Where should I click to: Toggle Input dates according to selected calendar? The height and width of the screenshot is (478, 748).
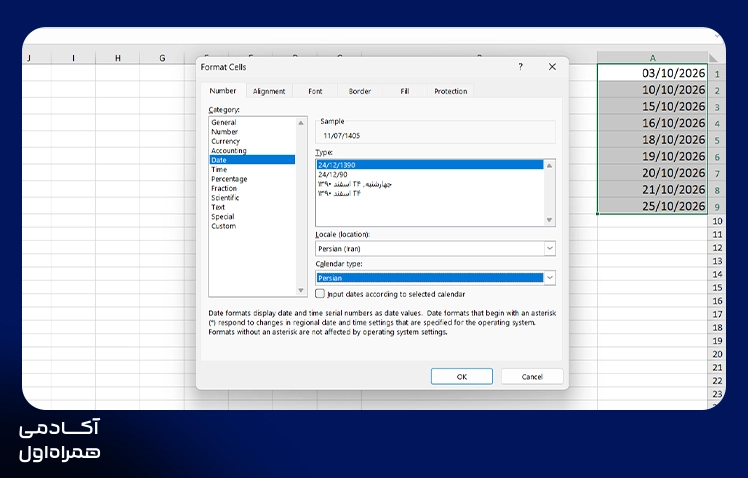(320, 294)
